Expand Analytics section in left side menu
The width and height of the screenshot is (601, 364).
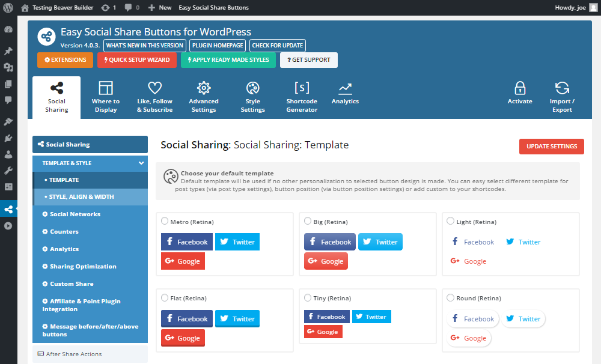[90, 249]
